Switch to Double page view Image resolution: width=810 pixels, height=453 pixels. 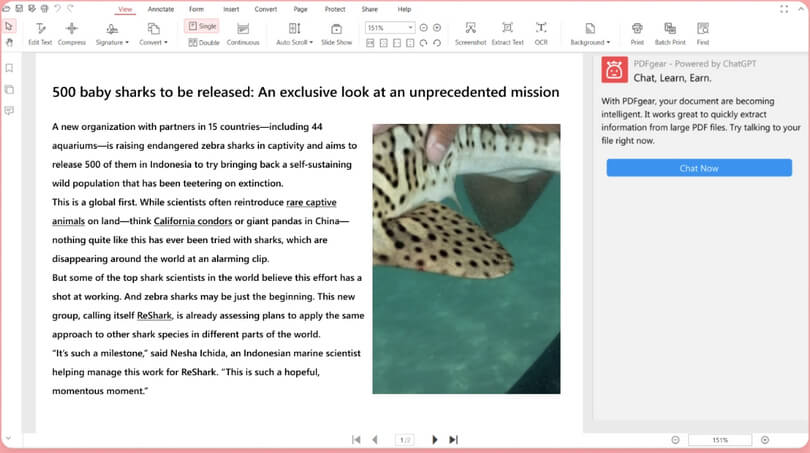click(204, 42)
